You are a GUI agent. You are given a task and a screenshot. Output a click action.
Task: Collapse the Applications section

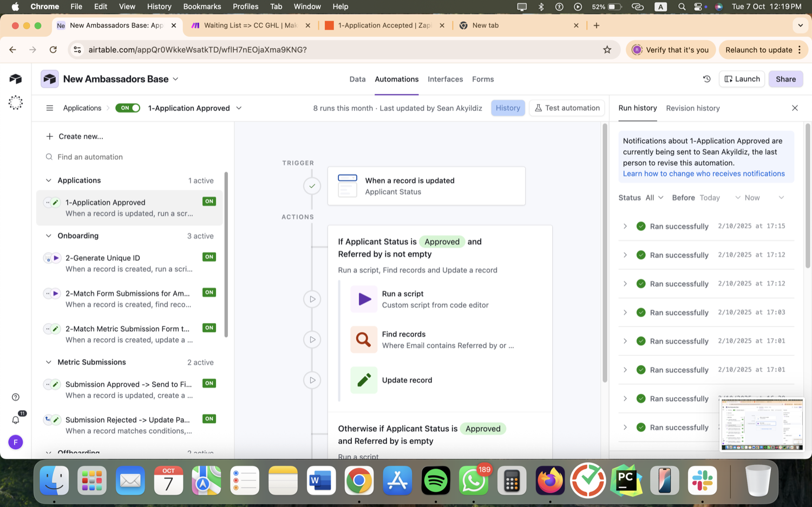tap(49, 181)
